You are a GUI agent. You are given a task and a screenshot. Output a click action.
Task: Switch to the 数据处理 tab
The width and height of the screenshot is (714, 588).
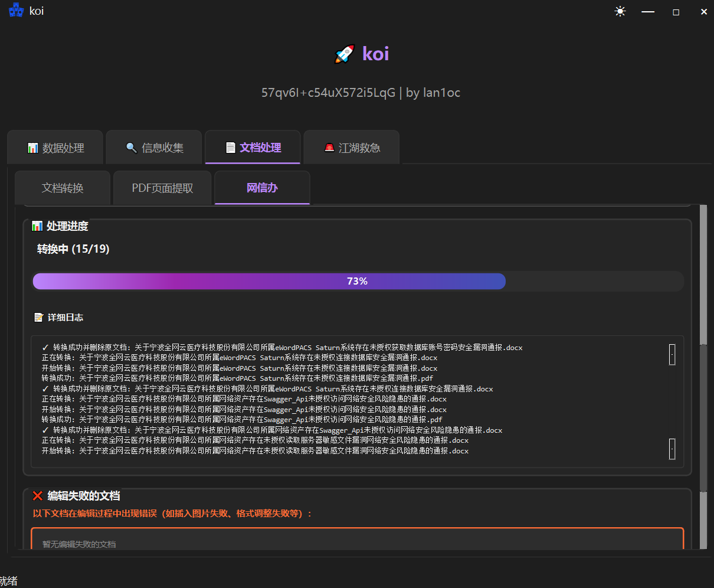point(55,148)
